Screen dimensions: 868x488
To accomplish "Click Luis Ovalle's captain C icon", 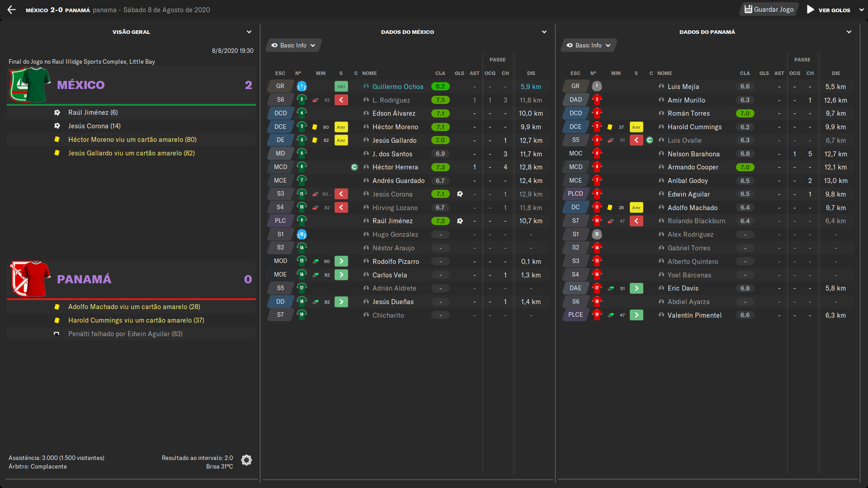I will 650,141.
